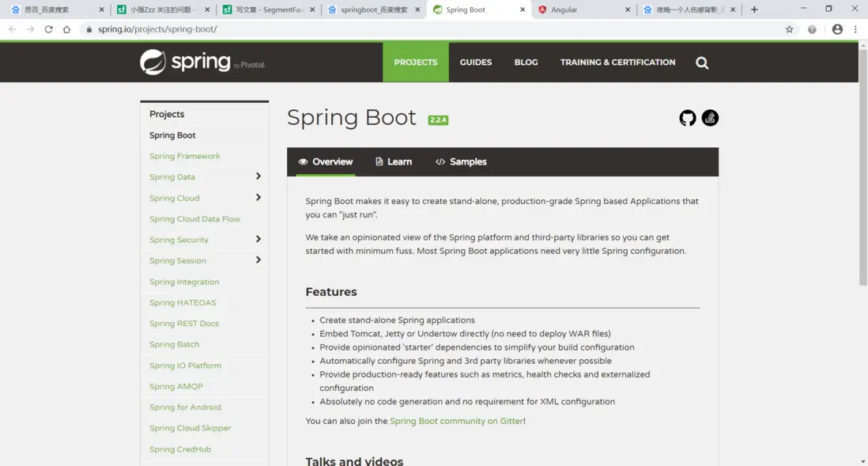The height and width of the screenshot is (466, 868).
Task: Open the PROJECTS navigation item
Action: pos(416,62)
